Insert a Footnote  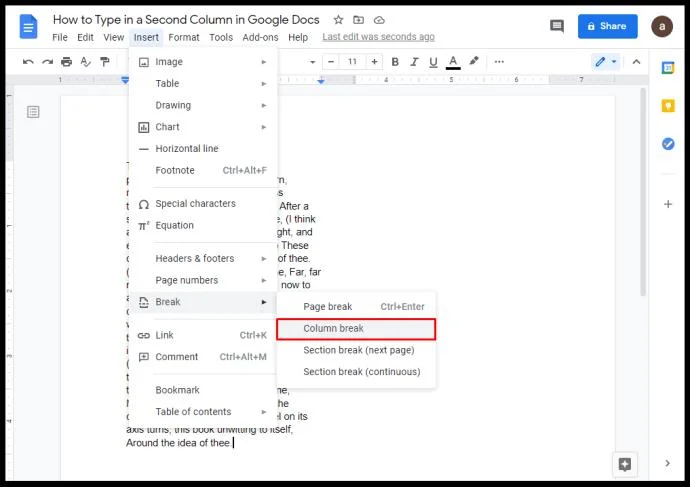pos(203,170)
